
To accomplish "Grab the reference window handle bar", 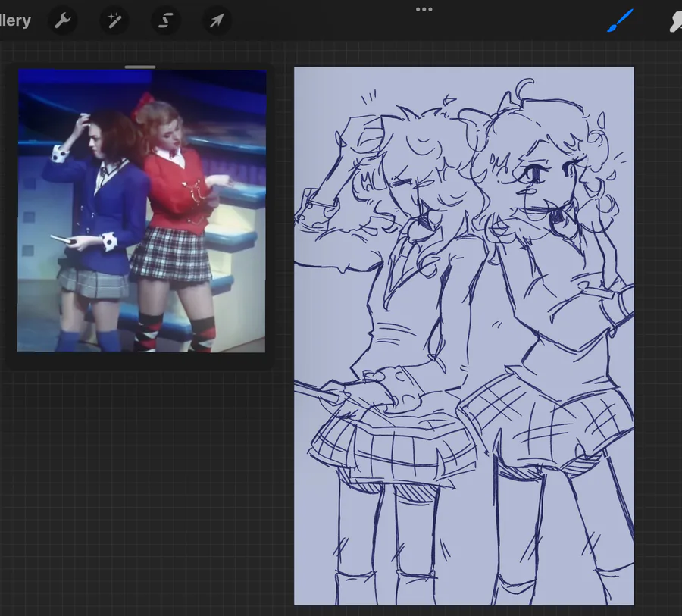I will click(x=140, y=67).
